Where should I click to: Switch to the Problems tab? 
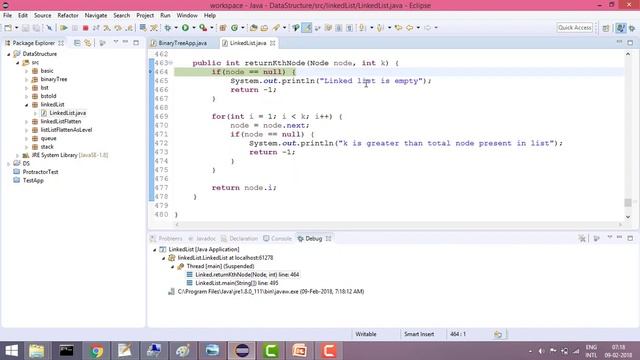pyautogui.click(x=166, y=239)
